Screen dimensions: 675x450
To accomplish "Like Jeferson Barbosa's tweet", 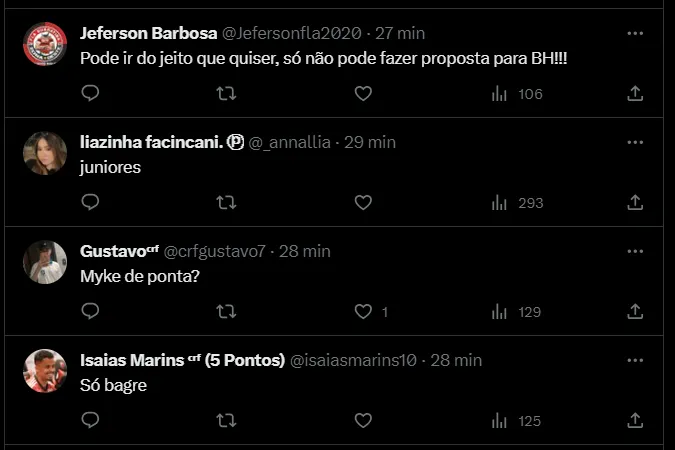I will coord(363,93).
